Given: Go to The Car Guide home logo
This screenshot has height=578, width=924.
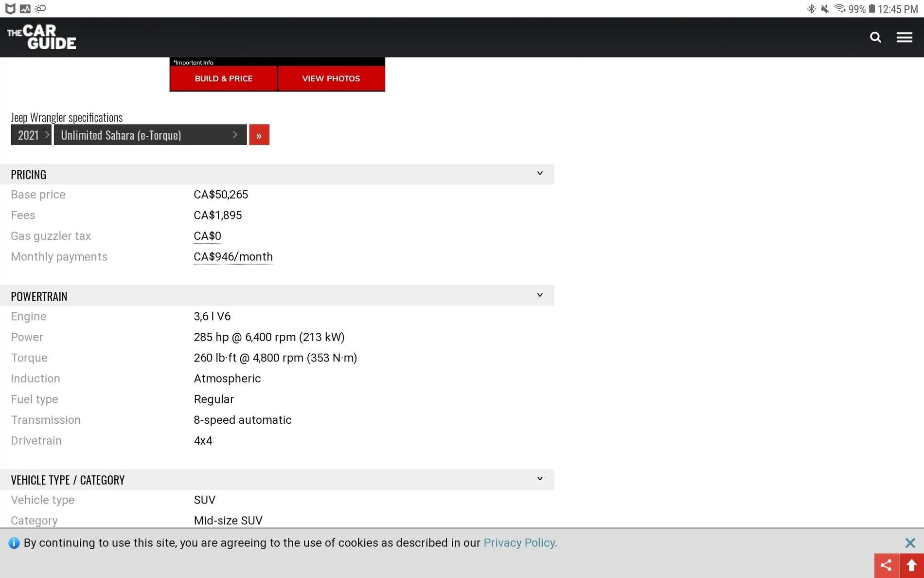Looking at the screenshot, I should (42, 37).
